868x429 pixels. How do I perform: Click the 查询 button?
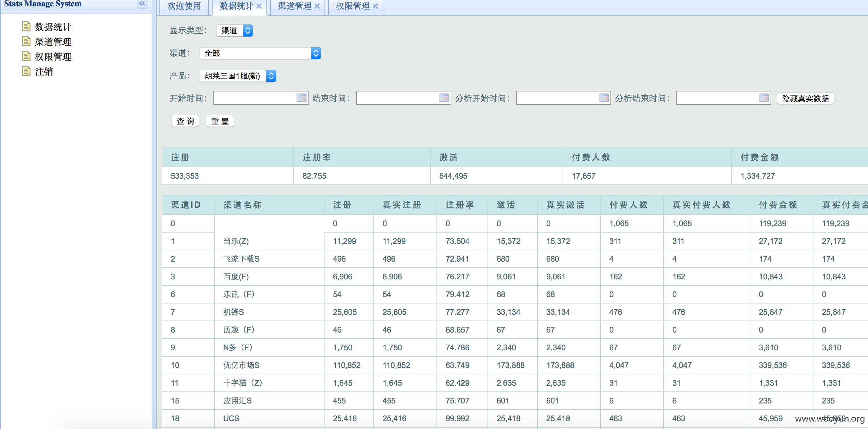(x=185, y=121)
